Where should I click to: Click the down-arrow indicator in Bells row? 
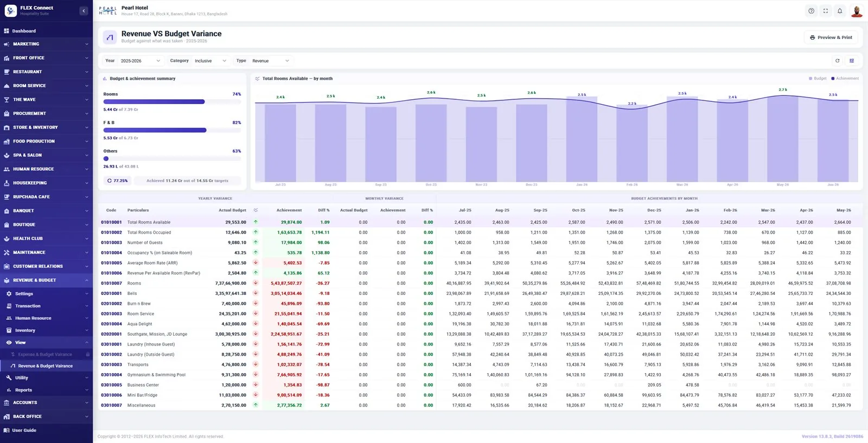(256, 293)
